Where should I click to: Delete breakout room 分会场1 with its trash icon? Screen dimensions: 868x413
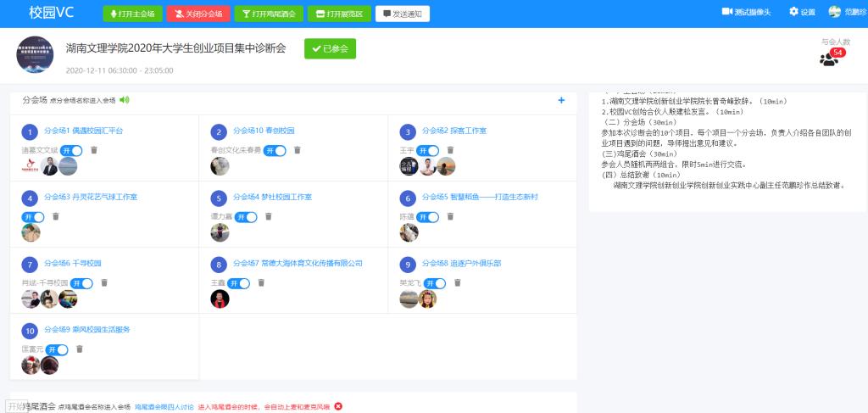94,150
